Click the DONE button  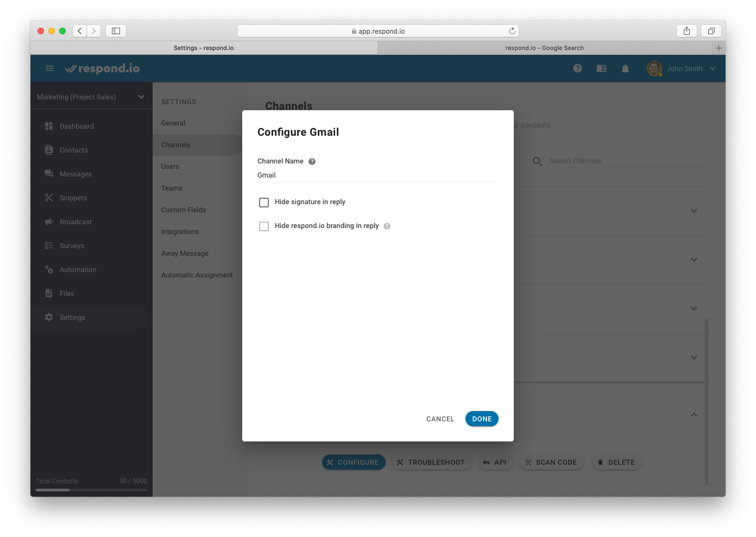pos(482,419)
